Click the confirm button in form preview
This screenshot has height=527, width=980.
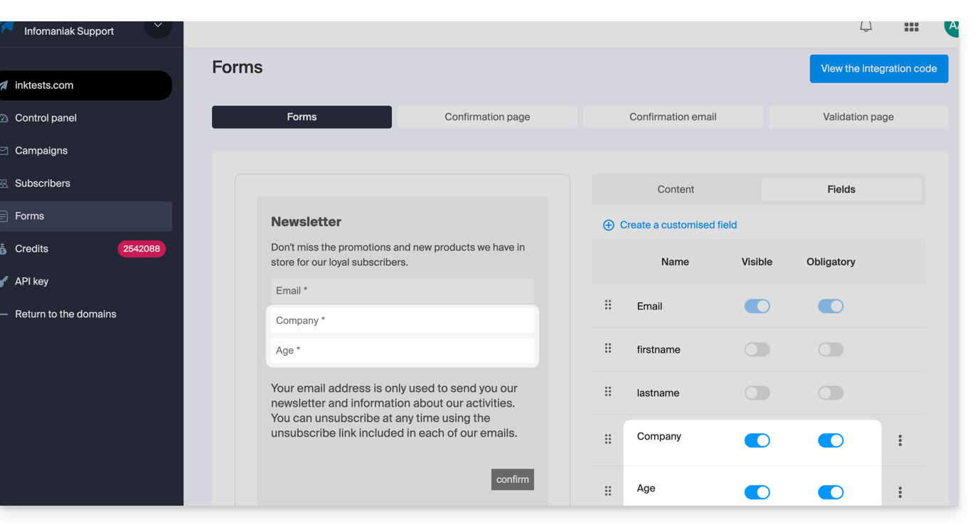512,479
